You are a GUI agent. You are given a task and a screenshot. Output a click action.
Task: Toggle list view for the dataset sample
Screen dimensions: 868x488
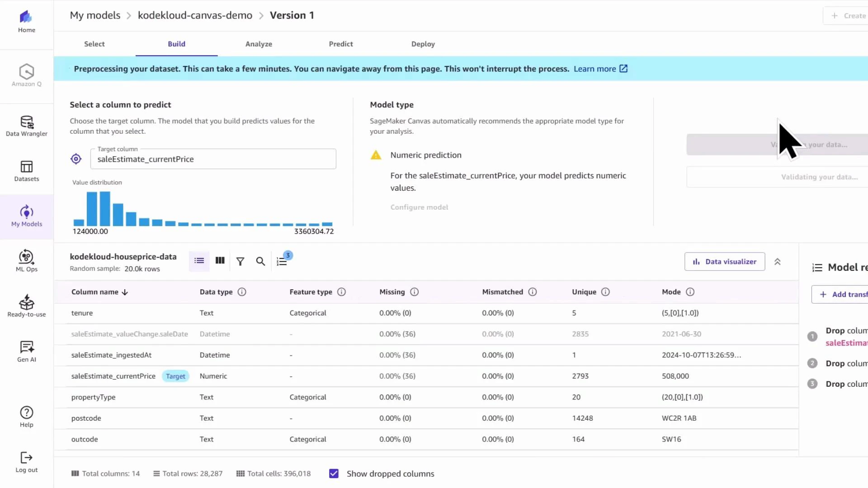pos(199,261)
